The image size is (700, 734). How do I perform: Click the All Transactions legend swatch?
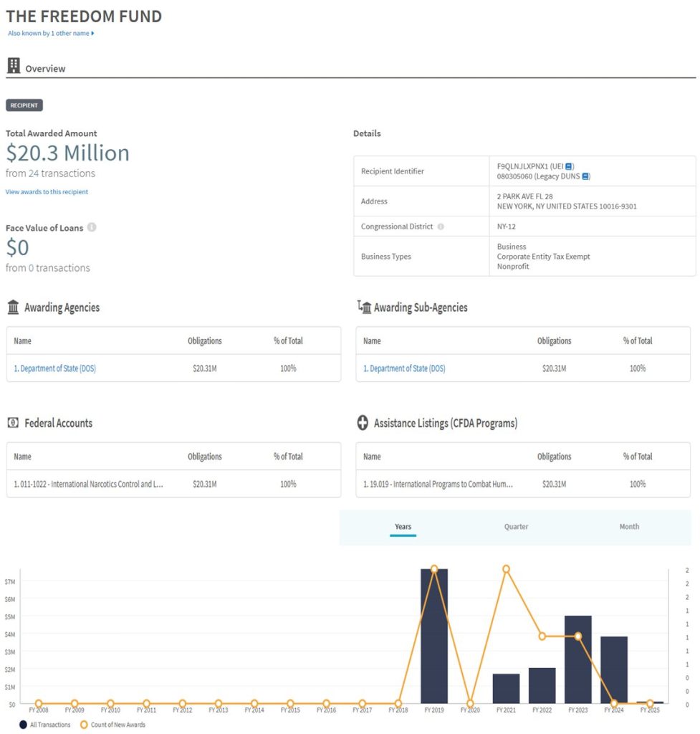pyautogui.click(x=24, y=725)
